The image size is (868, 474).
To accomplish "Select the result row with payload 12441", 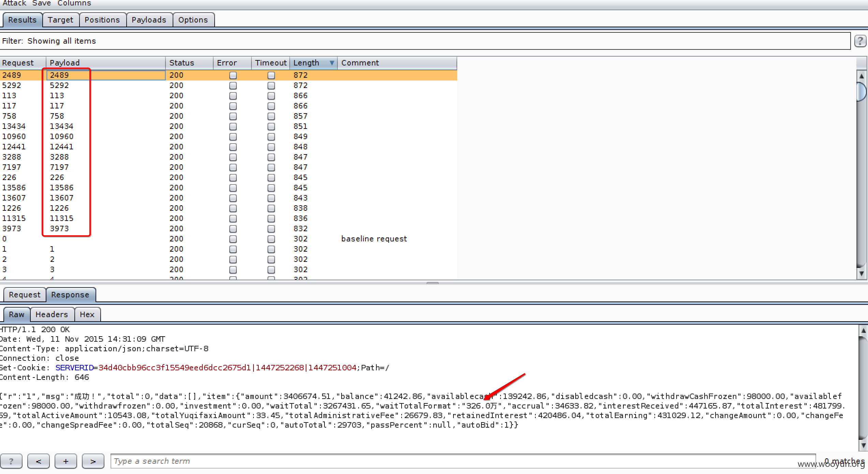I will 228,147.
